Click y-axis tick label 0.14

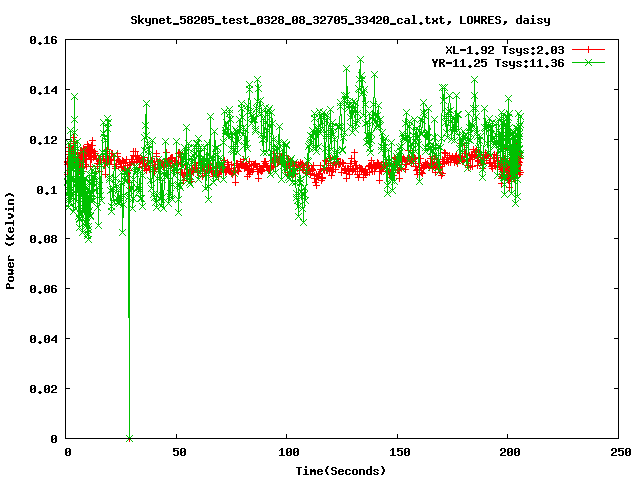tap(43, 90)
